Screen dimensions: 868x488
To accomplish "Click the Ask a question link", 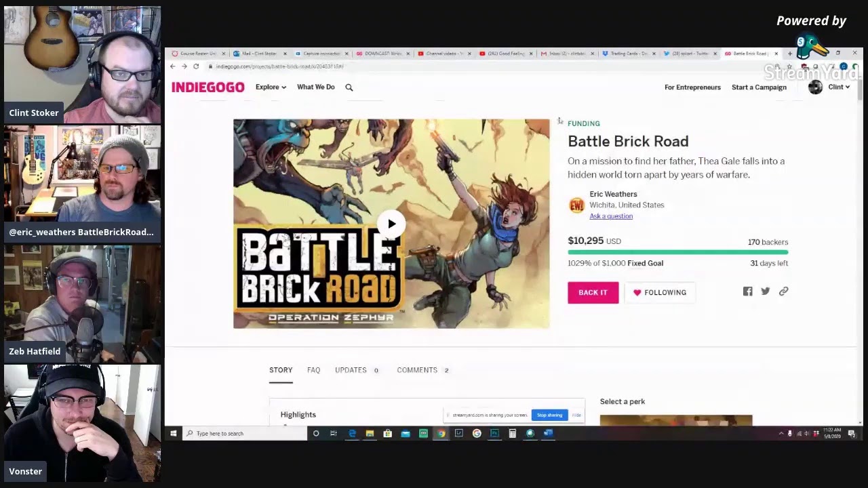I will 611,216.
